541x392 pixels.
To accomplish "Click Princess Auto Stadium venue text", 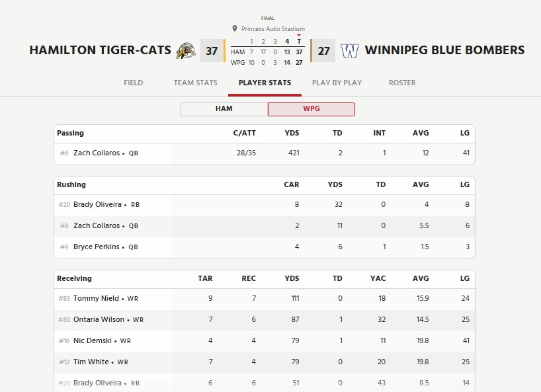I will (273, 29).
